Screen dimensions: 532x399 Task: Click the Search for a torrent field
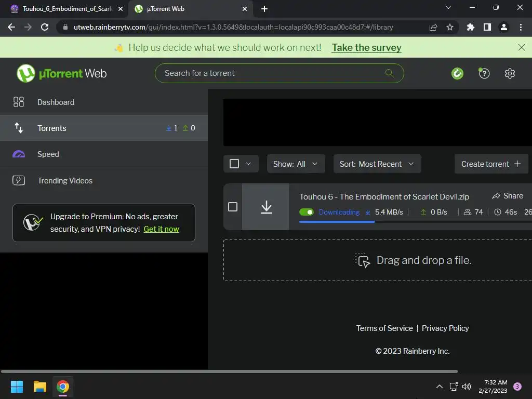(x=279, y=73)
